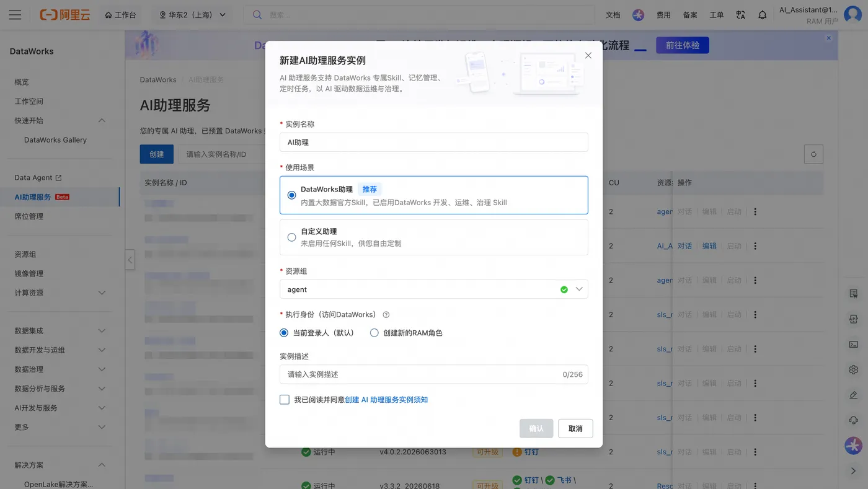This screenshot has width=868, height=489.
Task: Open the 资源组 dropdown showing agent
Action: click(x=434, y=289)
